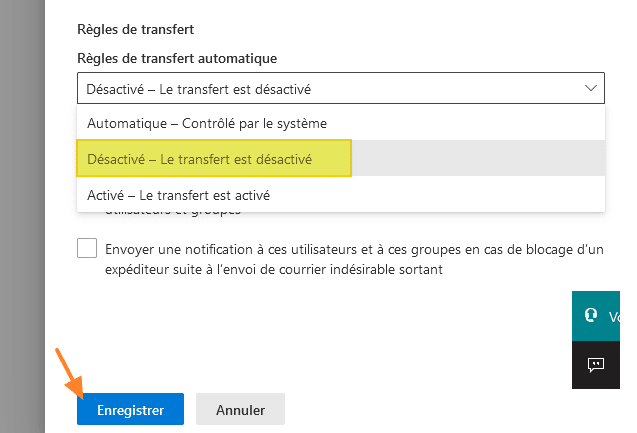Click the Enregistrer button

[x=129, y=410]
